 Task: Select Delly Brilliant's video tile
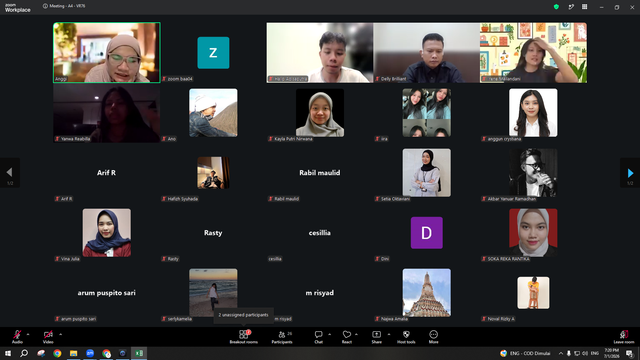point(426,53)
